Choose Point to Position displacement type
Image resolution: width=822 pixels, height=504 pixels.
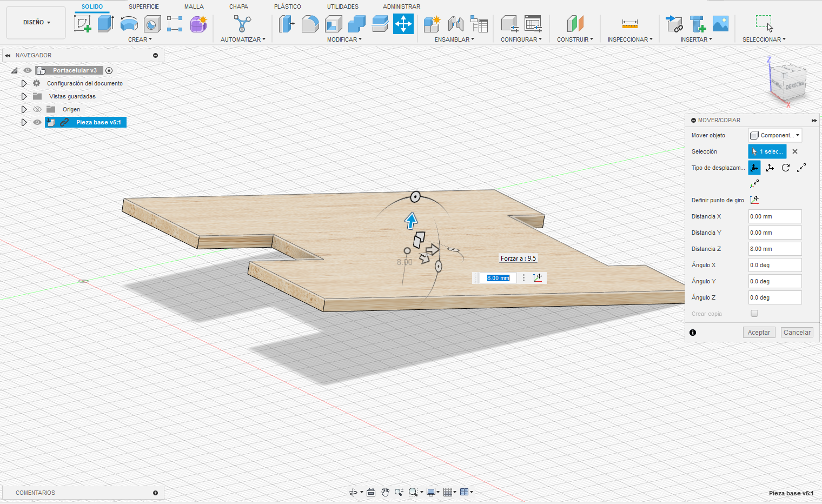click(754, 184)
